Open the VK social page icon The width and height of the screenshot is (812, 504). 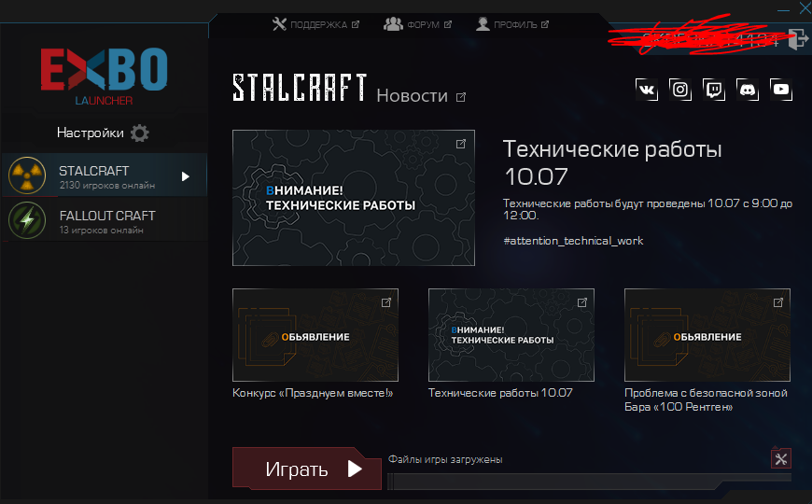647,90
